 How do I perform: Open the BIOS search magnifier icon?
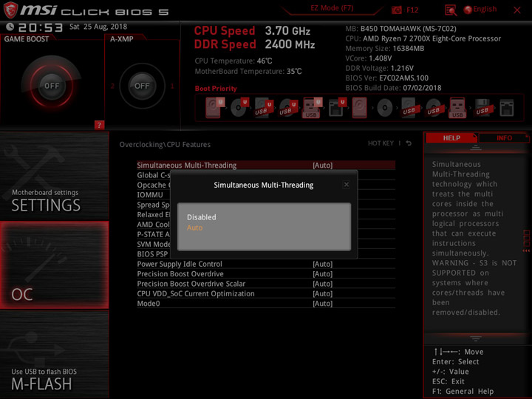tap(451, 10)
